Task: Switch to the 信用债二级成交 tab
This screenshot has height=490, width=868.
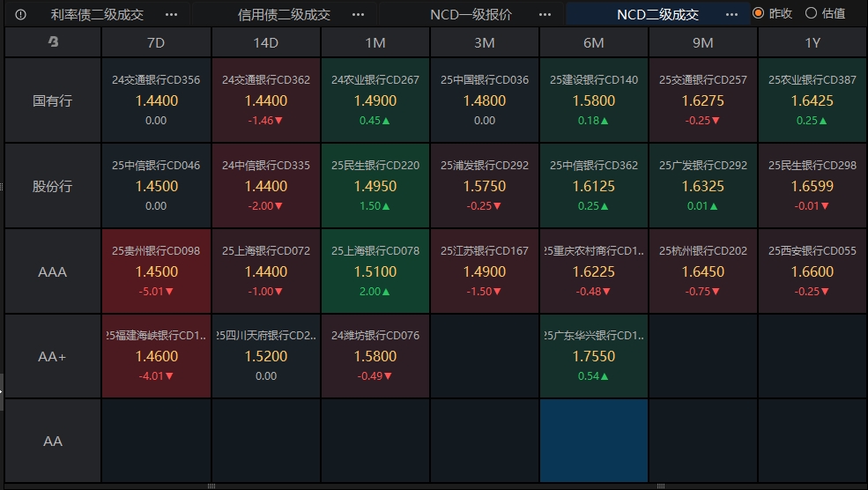Action: (284, 14)
